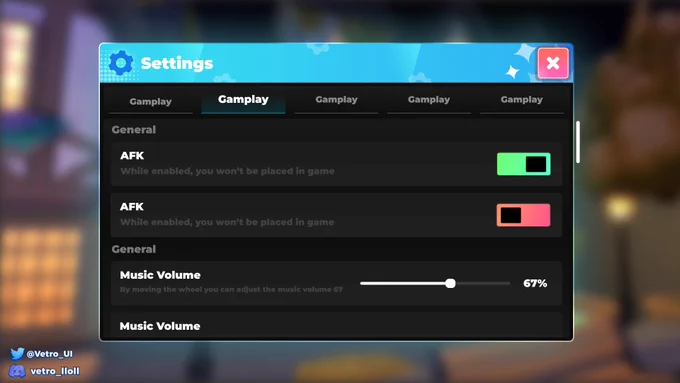Click the Settings title text
680x383 pixels.
[177, 63]
